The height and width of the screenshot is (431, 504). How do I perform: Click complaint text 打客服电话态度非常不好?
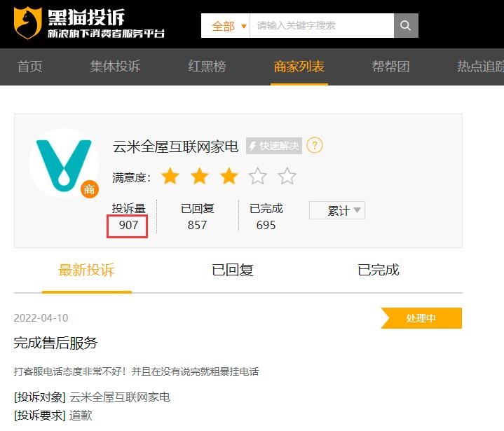tap(136, 372)
